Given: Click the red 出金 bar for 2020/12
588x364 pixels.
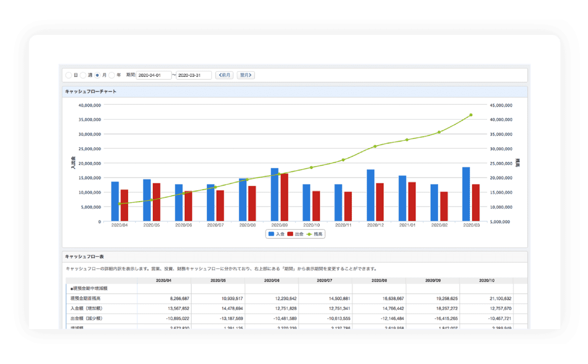Looking at the screenshot, I should (x=380, y=202).
